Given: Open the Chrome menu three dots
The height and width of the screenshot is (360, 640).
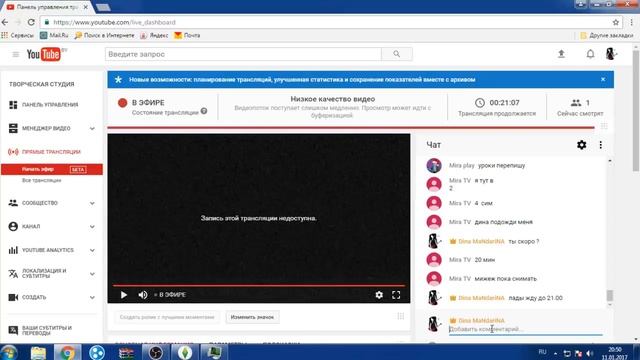Looking at the screenshot, I should (x=631, y=22).
